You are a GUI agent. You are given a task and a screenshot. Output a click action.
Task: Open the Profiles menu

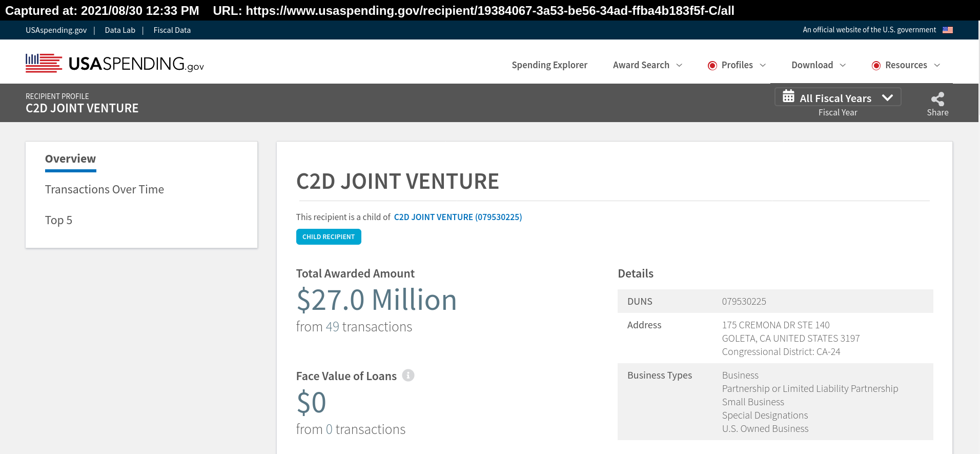[737, 65]
